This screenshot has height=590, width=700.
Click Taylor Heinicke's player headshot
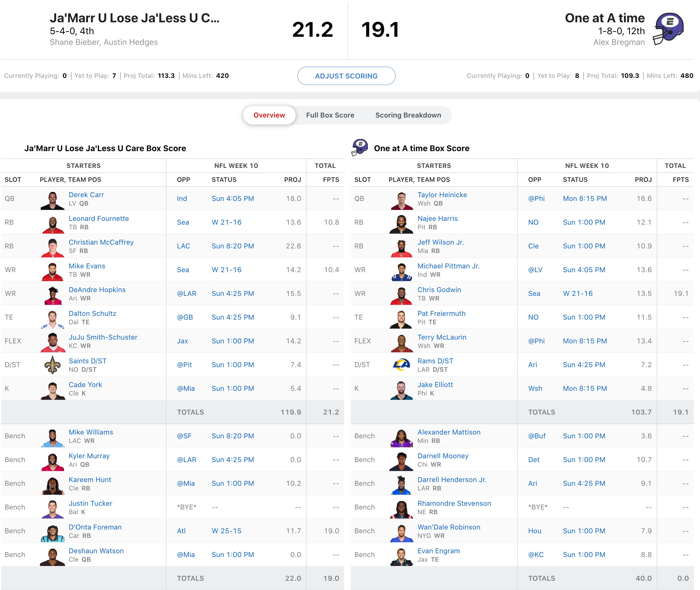[x=401, y=200]
